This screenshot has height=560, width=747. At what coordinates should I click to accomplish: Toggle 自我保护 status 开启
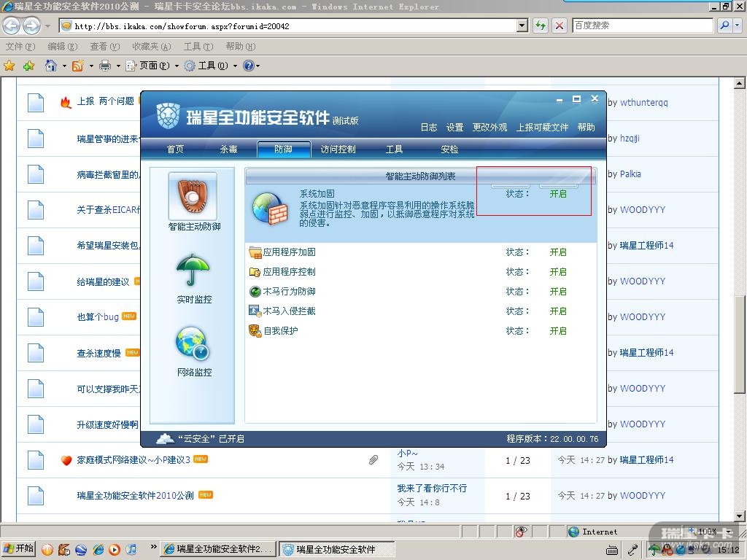click(558, 330)
